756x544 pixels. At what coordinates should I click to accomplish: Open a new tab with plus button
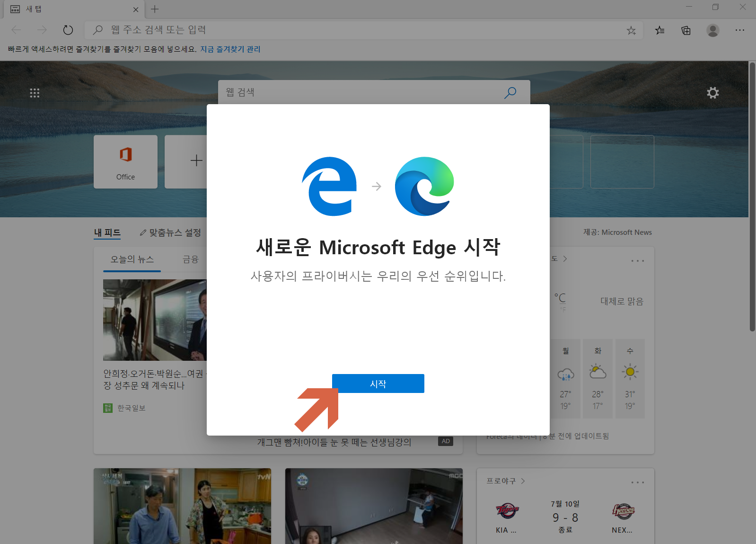[155, 9]
